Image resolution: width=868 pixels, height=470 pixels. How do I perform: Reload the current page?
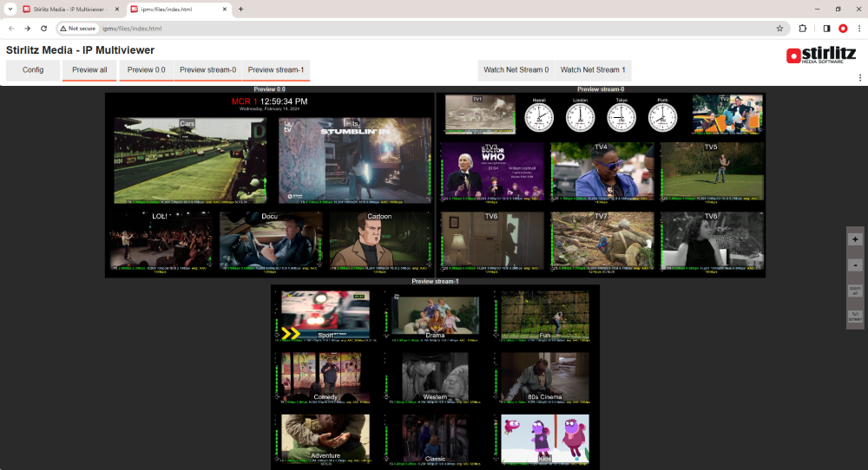pos(43,29)
